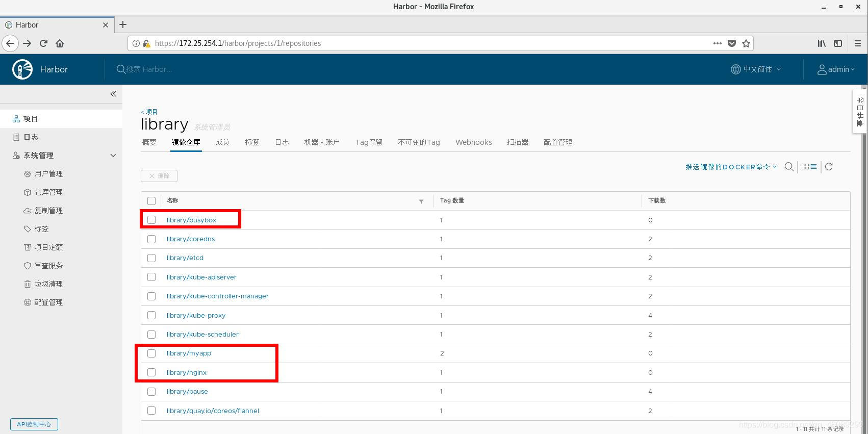Collapse the sidebar with double-chevron icon
This screenshot has width=868, height=434.
[113, 94]
